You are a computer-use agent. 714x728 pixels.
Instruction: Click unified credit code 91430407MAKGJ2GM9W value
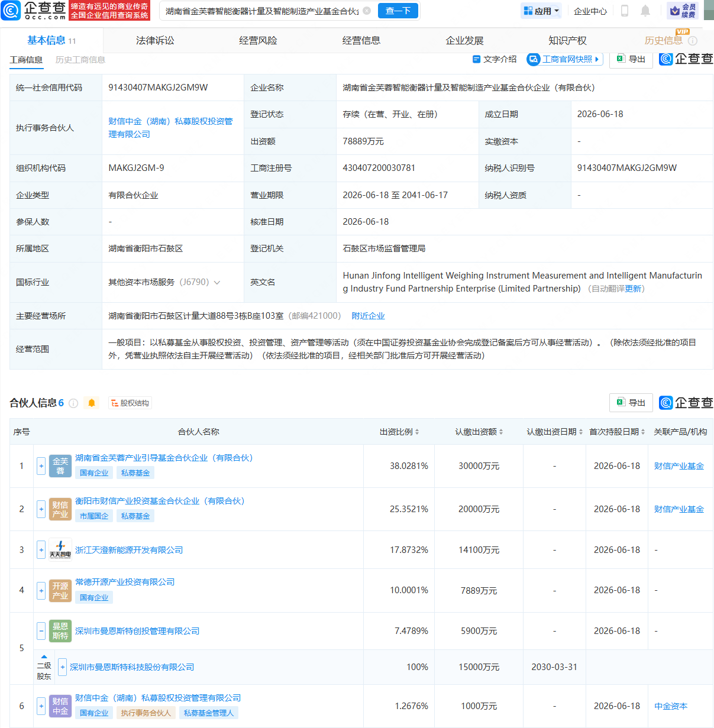tap(158, 88)
